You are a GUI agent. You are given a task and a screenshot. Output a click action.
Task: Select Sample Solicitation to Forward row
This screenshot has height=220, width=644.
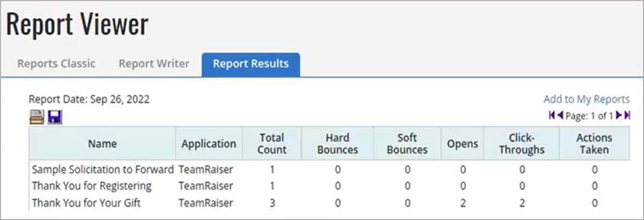[330, 170]
